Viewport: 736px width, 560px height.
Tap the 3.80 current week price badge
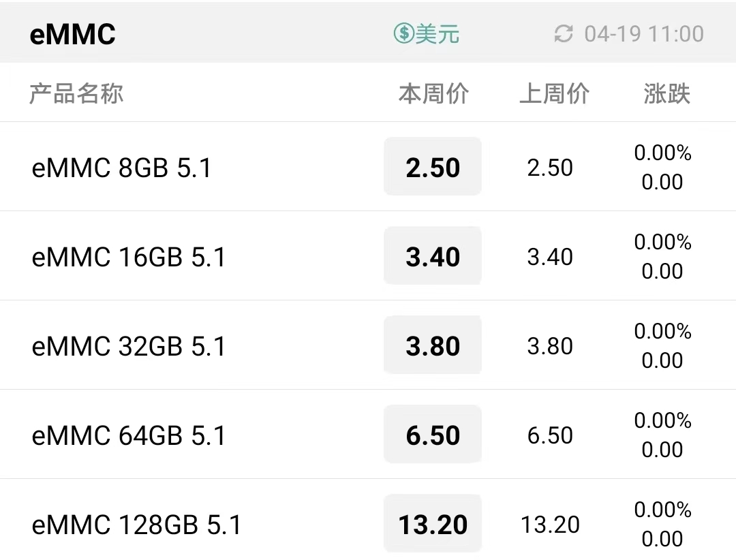pyautogui.click(x=433, y=345)
